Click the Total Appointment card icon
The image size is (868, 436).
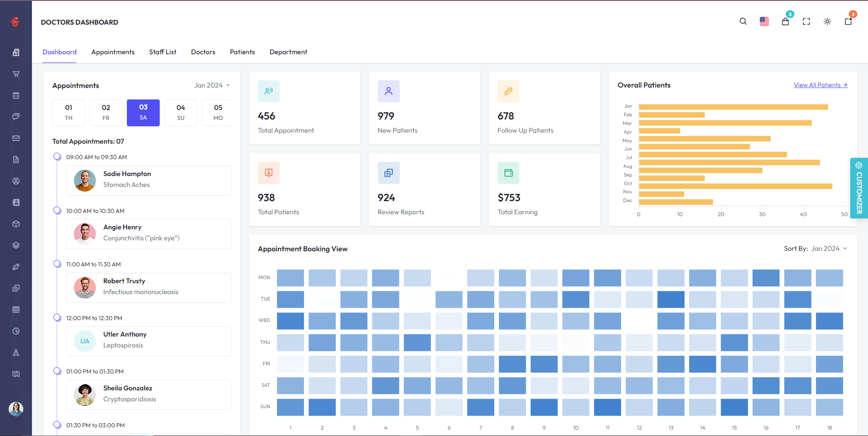click(269, 91)
